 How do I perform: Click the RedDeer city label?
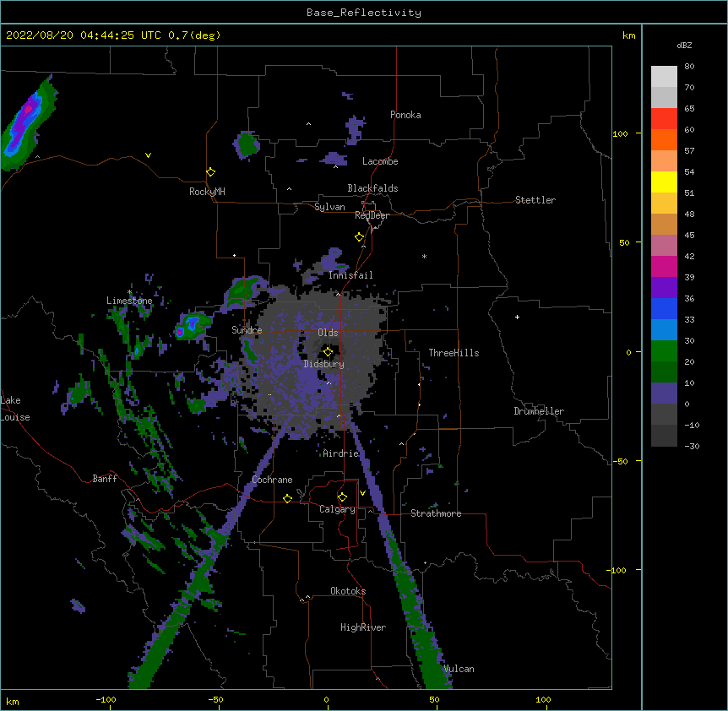pos(372,215)
